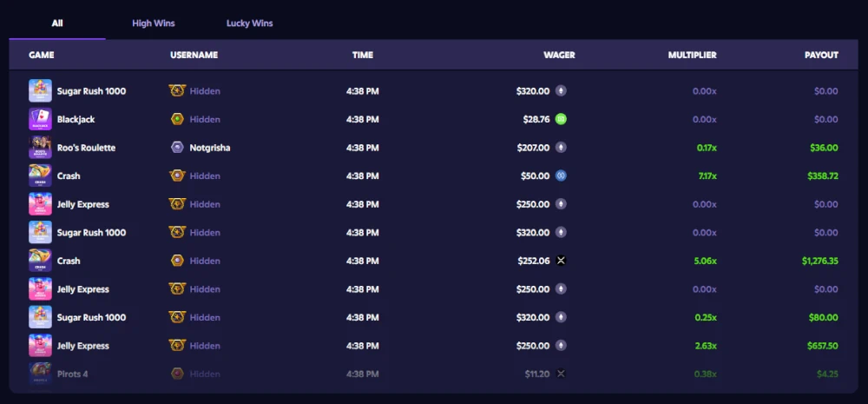Click the Wager column header

[559, 55]
